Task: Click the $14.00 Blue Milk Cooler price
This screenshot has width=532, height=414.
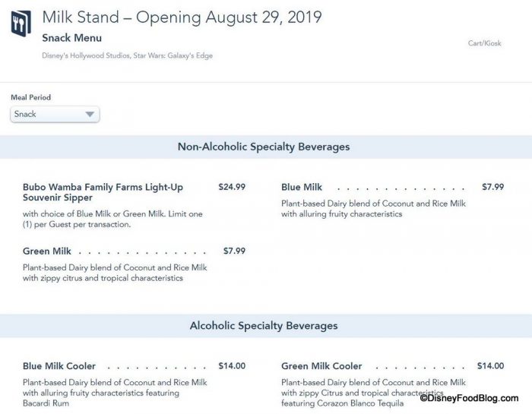Action: coord(232,366)
